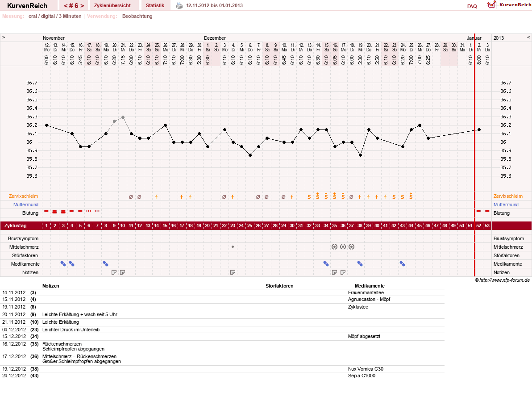Click the note 'Leichte Erkältung + wach seit 5 Uhr'
Image resolution: width=532 pixels, height=405 pixels.
[80, 314]
